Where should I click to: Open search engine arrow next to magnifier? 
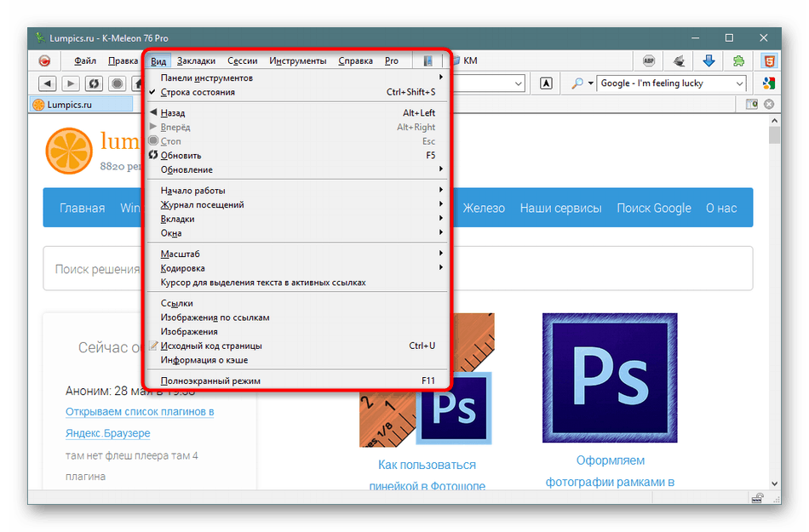point(591,83)
